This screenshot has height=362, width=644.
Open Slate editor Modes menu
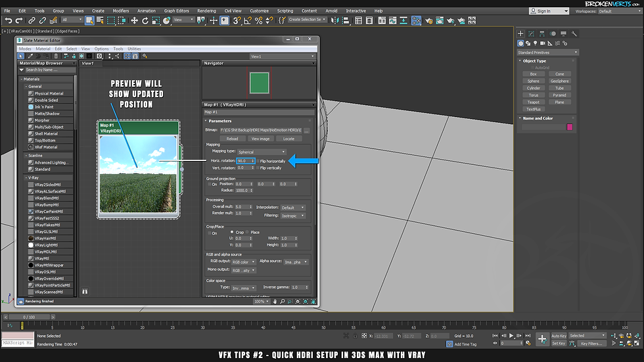25,49
